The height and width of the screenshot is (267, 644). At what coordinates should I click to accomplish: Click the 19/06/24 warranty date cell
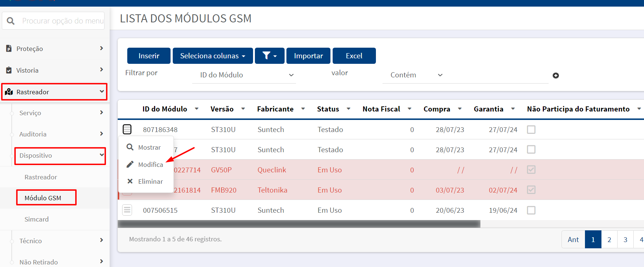tap(503, 210)
